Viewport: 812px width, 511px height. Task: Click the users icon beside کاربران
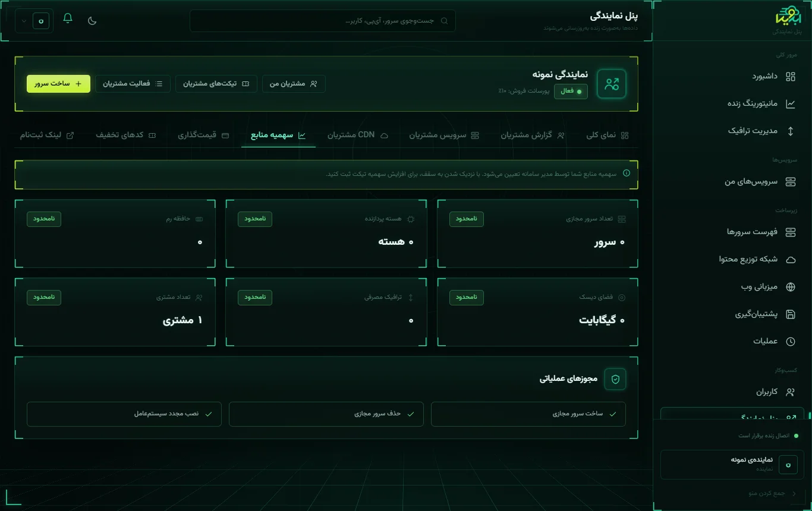pyautogui.click(x=791, y=392)
